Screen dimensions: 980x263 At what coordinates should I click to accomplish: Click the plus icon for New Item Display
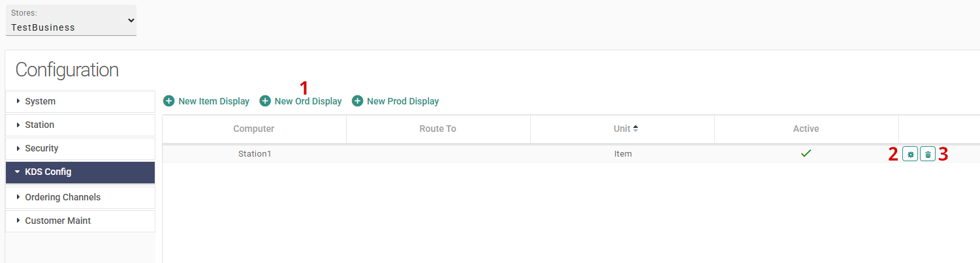(x=168, y=101)
